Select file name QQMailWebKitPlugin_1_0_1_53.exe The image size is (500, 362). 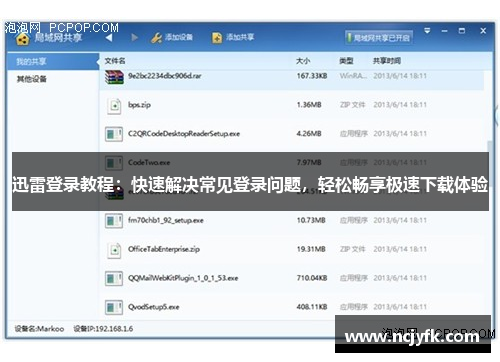[183, 278]
